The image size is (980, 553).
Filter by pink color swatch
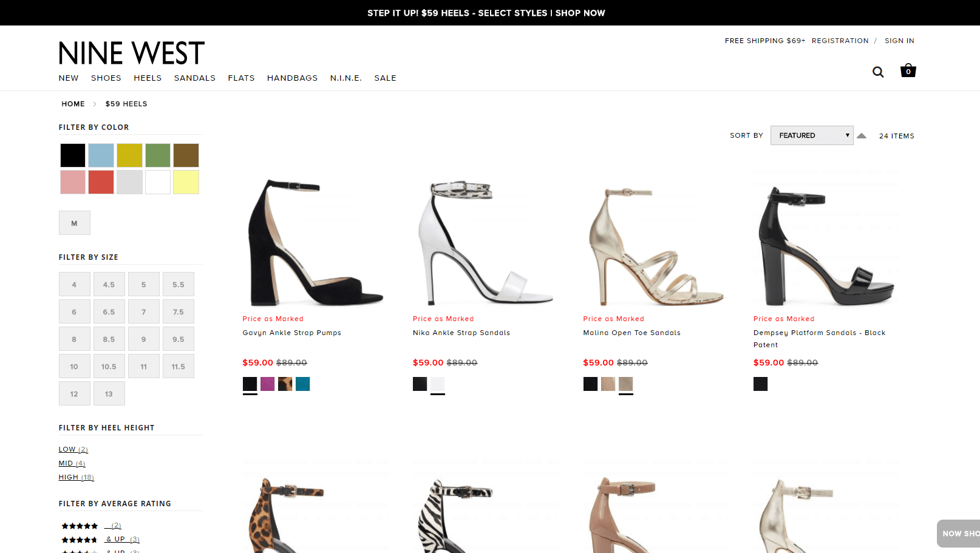point(73,182)
